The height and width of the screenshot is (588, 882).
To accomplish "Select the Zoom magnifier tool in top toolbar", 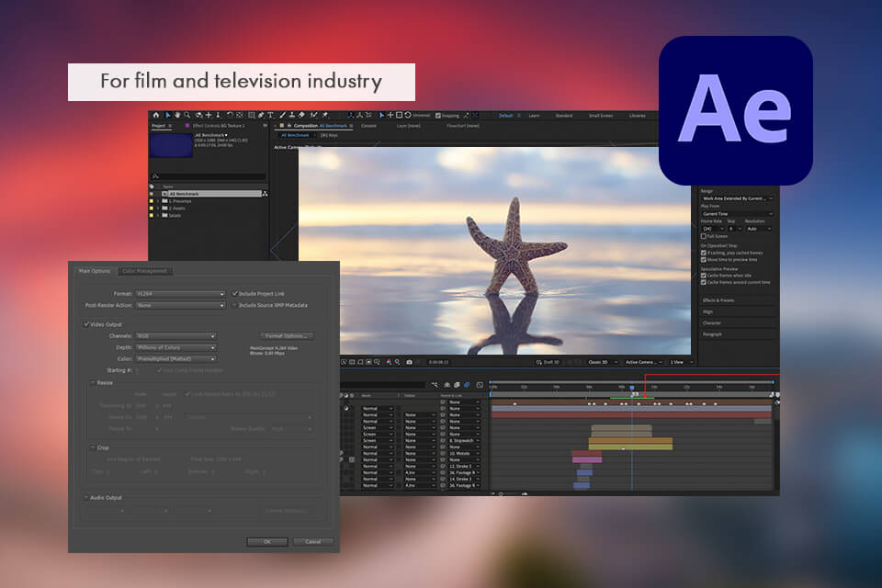I will click(187, 115).
